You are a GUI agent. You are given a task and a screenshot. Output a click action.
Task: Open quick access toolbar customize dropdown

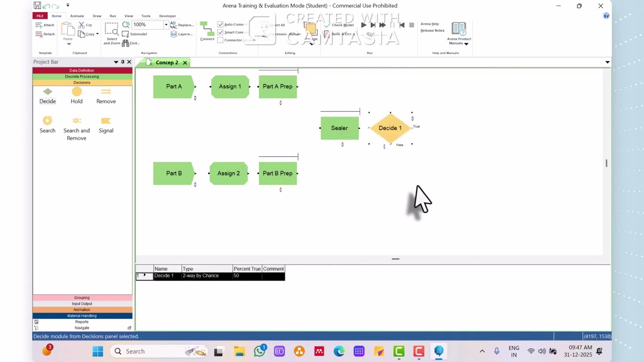(x=67, y=6)
